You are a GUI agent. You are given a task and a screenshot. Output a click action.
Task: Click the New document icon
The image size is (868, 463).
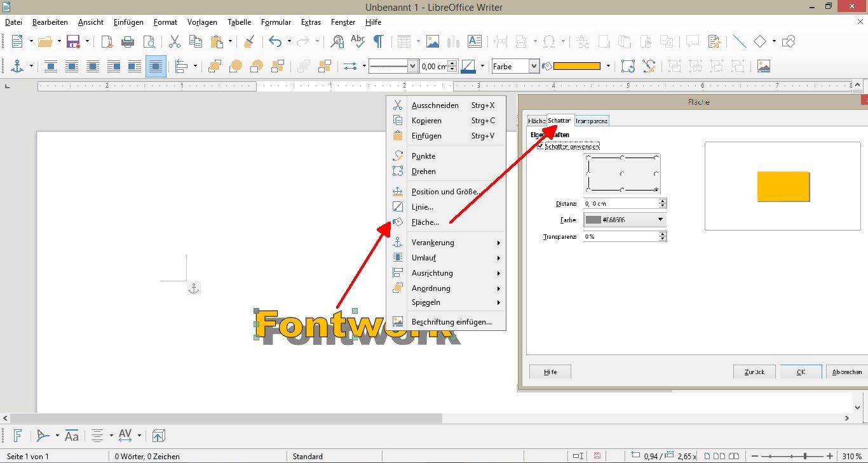click(x=17, y=42)
